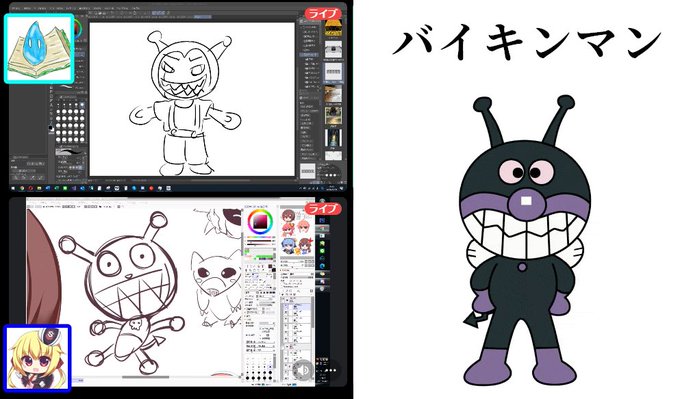Click the Baikinman character illustration
680x399 pixels.
point(524,241)
